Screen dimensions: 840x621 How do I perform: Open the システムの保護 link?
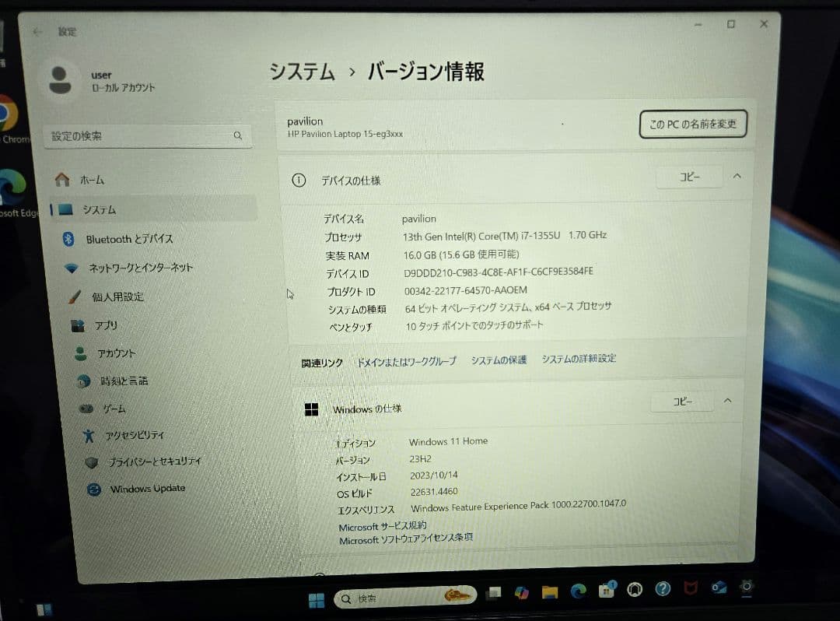point(498,359)
